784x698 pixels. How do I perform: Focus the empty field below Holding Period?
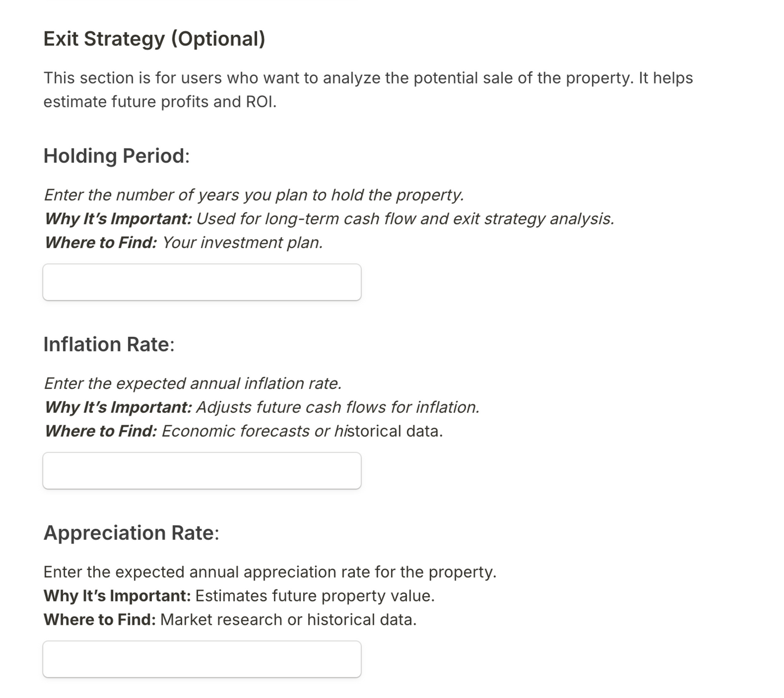click(x=202, y=281)
